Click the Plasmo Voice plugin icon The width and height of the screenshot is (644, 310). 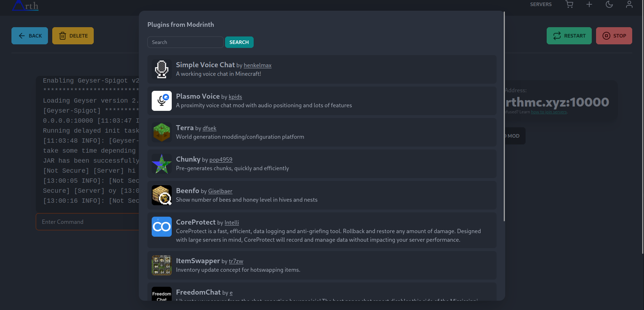click(161, 101)
